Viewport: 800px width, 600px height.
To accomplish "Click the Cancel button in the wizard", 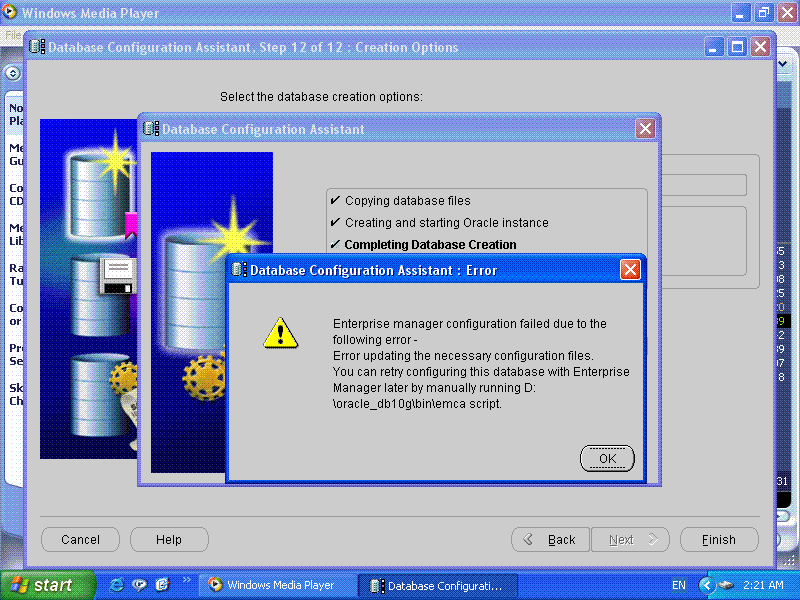I will click(x=80, y=540).
